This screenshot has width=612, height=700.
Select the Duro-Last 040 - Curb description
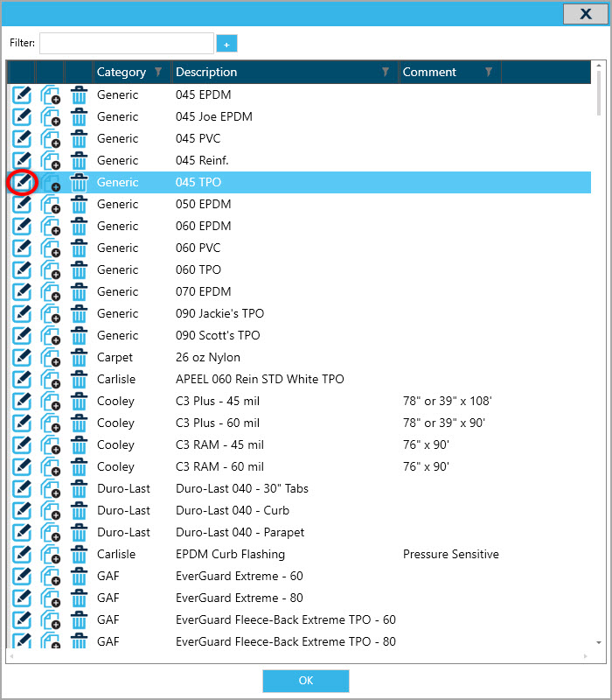point(233,510)
